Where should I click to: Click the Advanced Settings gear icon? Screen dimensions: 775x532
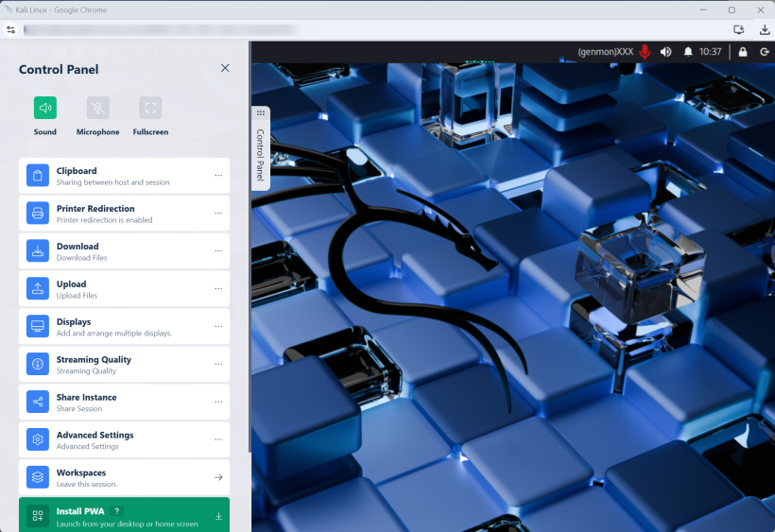(38, 440)
